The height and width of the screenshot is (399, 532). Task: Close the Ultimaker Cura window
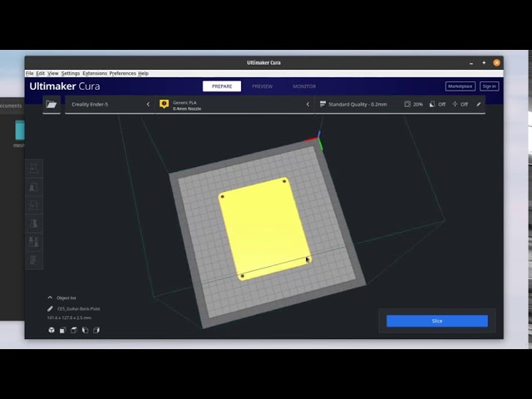496,63
